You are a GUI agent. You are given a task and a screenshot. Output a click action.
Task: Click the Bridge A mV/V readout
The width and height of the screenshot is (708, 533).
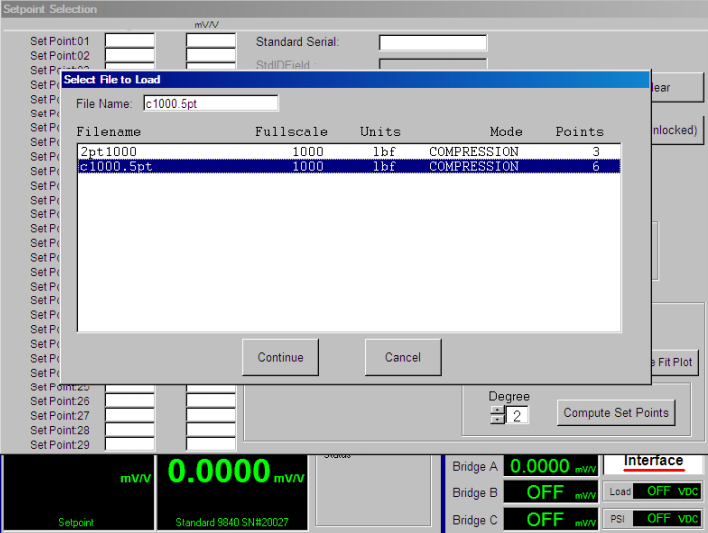point(550,466)
